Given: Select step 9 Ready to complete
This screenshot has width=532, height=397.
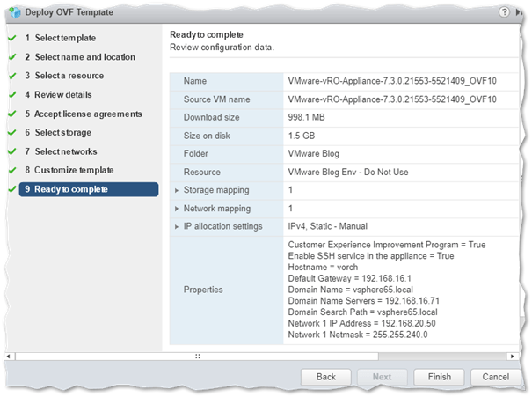Looking at the screenshot, I should click(89, 189).
